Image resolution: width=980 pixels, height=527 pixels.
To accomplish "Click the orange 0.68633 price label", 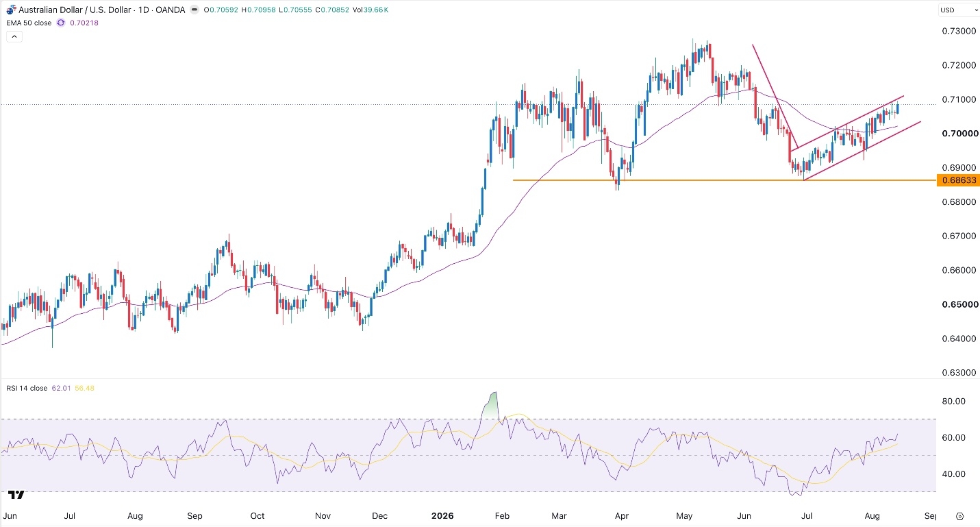I will [957, 180].
